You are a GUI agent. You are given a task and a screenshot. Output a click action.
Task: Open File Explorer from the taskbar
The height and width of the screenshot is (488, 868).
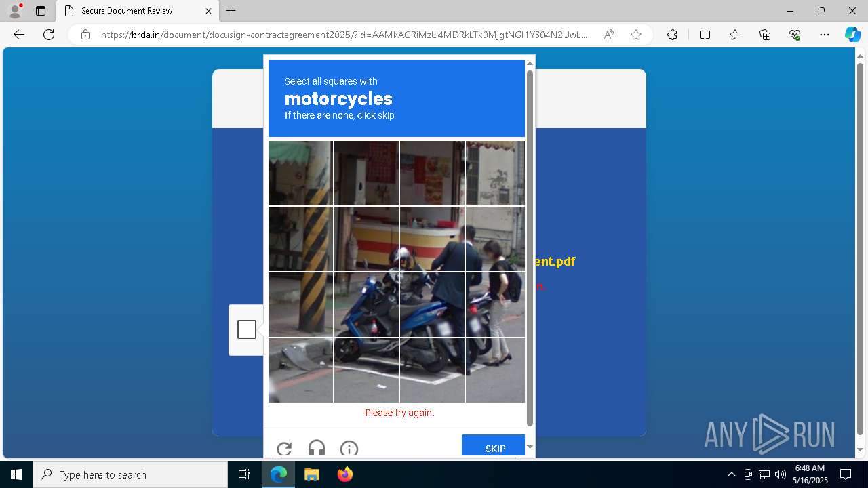[311, 474]
